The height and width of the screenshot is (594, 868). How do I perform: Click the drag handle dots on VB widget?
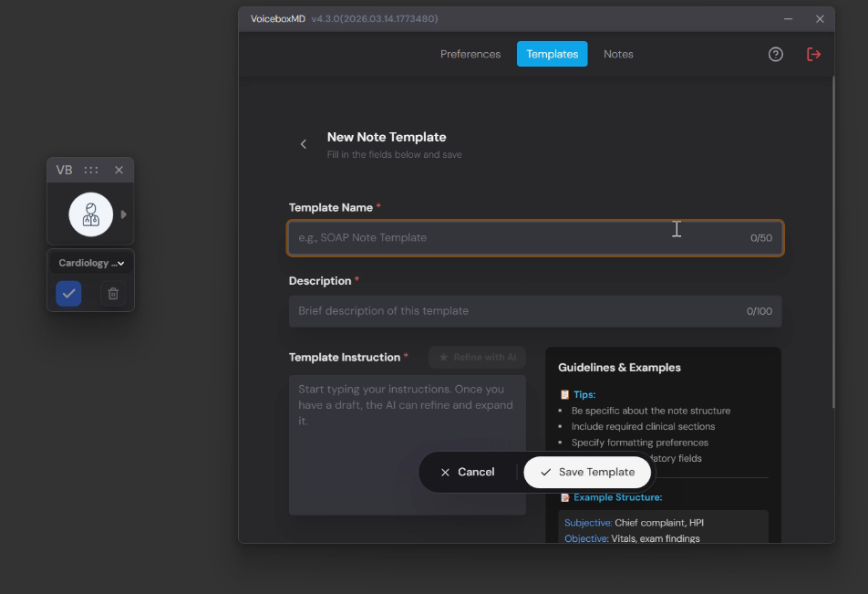click(91, 170)
